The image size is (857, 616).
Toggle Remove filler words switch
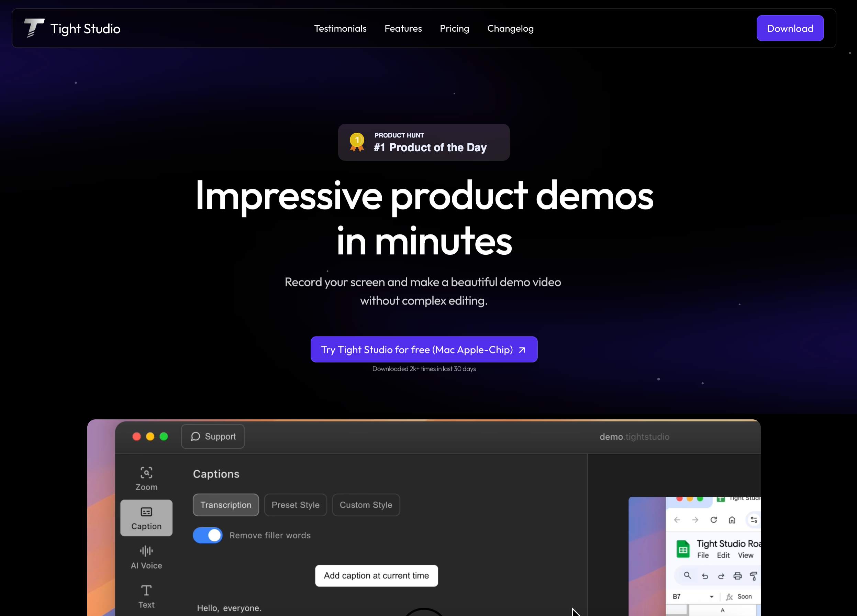coord(208,535)
